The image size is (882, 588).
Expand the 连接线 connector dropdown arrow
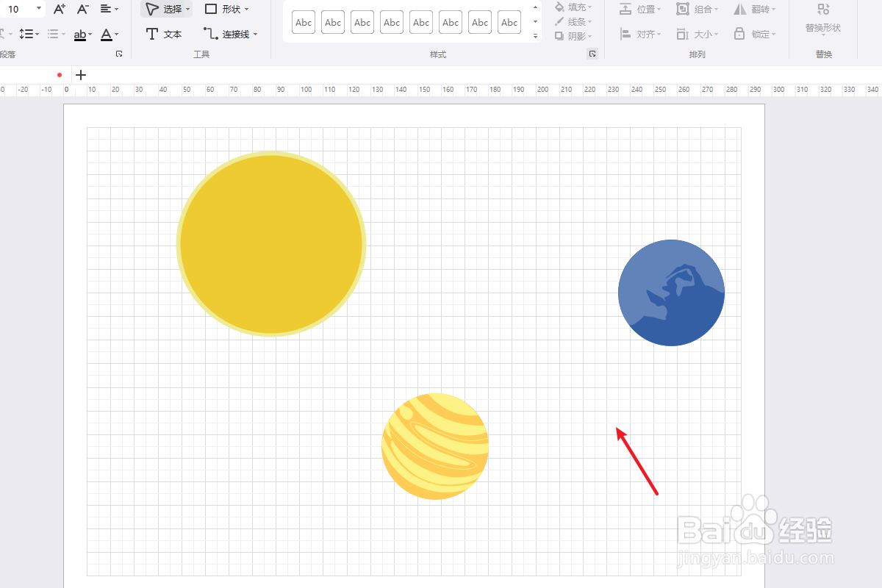click(255, 35)
